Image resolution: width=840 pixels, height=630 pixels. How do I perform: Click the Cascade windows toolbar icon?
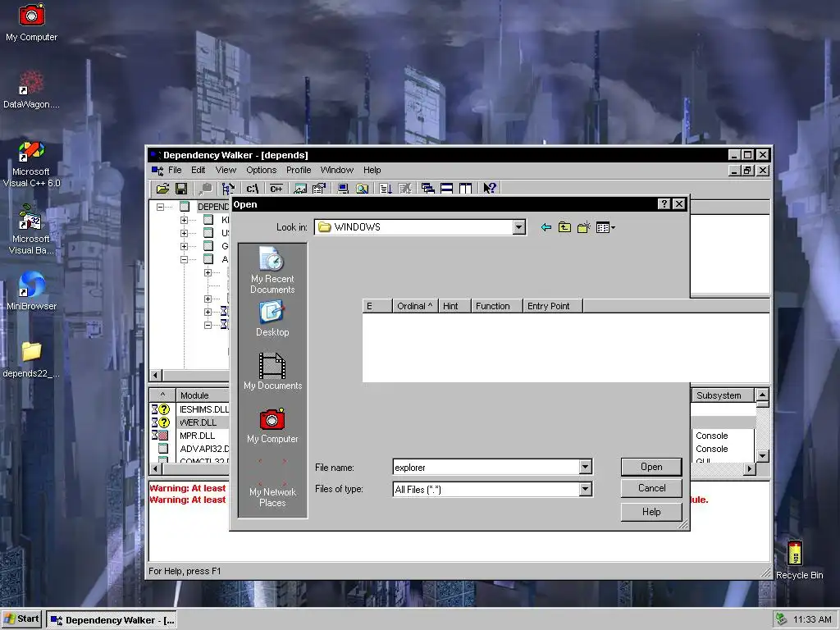pyautogui.click(x=427, y=188)
